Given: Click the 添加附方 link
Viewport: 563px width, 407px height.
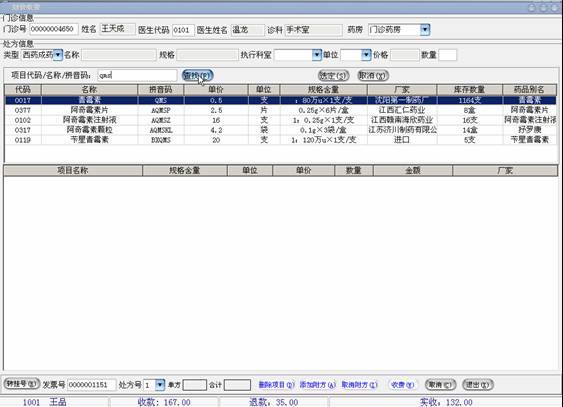Looking at the screenshot, I should click(317, 385).
